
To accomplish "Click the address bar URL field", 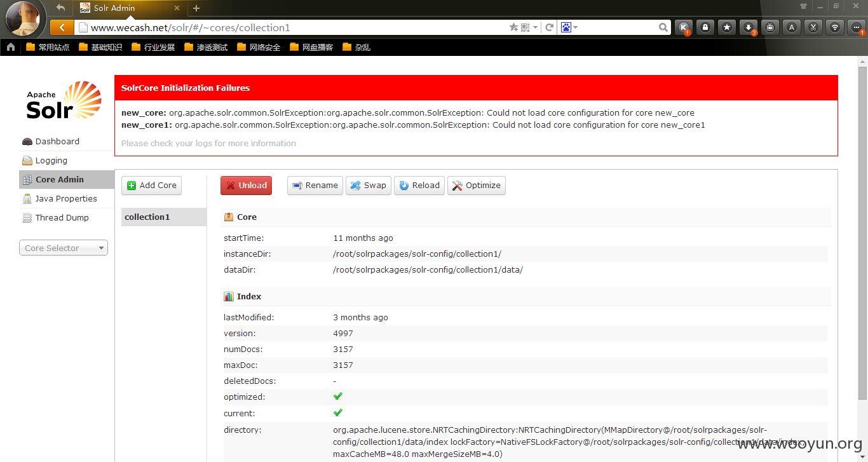I will (292, 27).
